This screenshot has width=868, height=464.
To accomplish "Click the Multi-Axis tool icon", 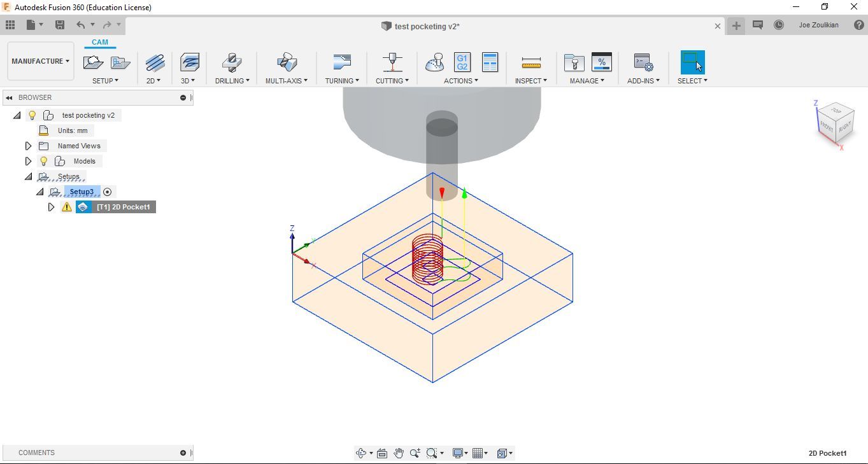I will point(287,62).
